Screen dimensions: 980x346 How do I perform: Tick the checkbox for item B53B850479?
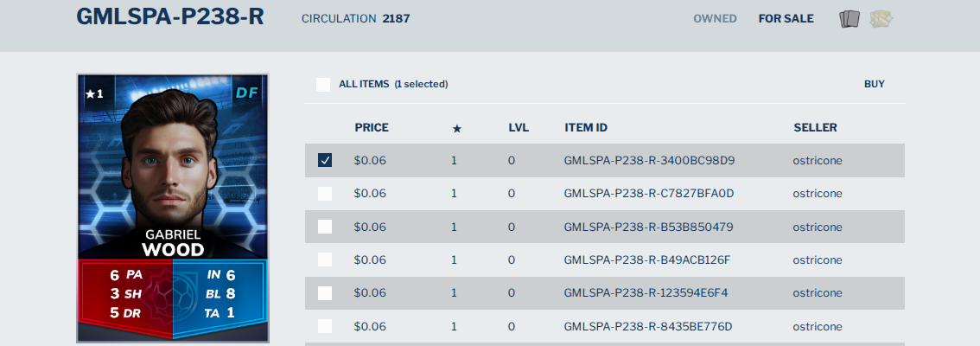click(x=325, y=227)
